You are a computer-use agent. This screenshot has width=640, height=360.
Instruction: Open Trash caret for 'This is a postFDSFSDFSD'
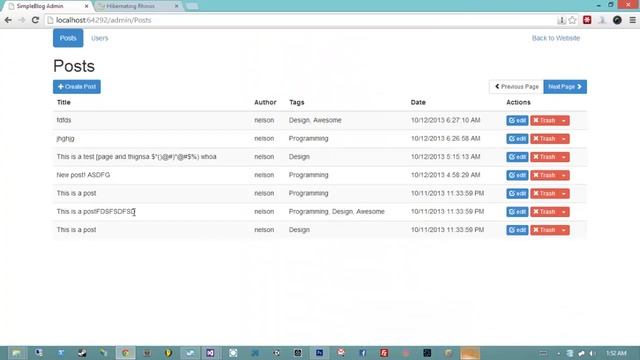[x=564, y=212]
